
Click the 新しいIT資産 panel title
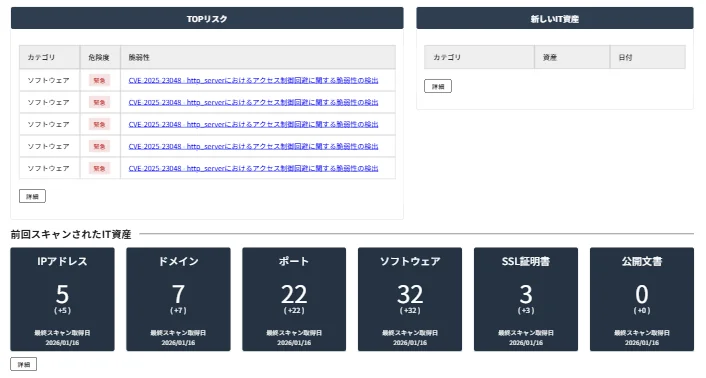pyautogui.click(x=555, y=19)
